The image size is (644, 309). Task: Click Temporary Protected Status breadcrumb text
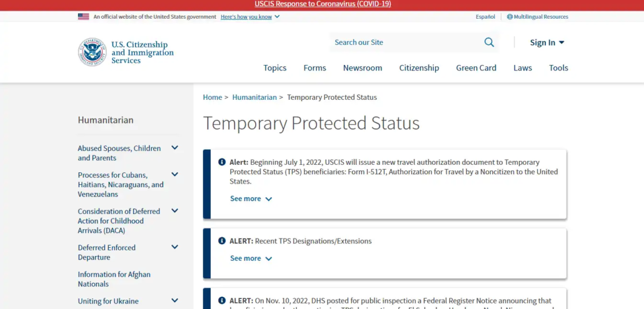point(332,97)
